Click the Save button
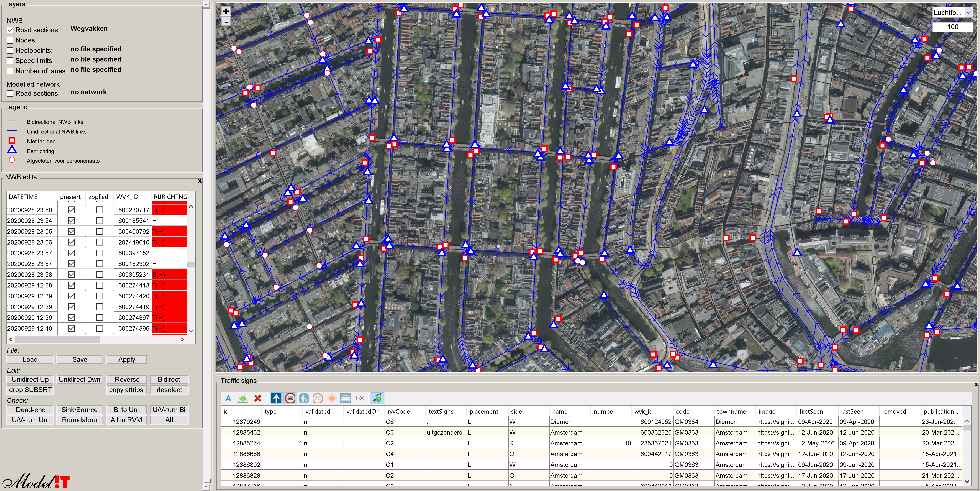Image resolution: width=980 pixels, height=491 pixels. [80, 359]
